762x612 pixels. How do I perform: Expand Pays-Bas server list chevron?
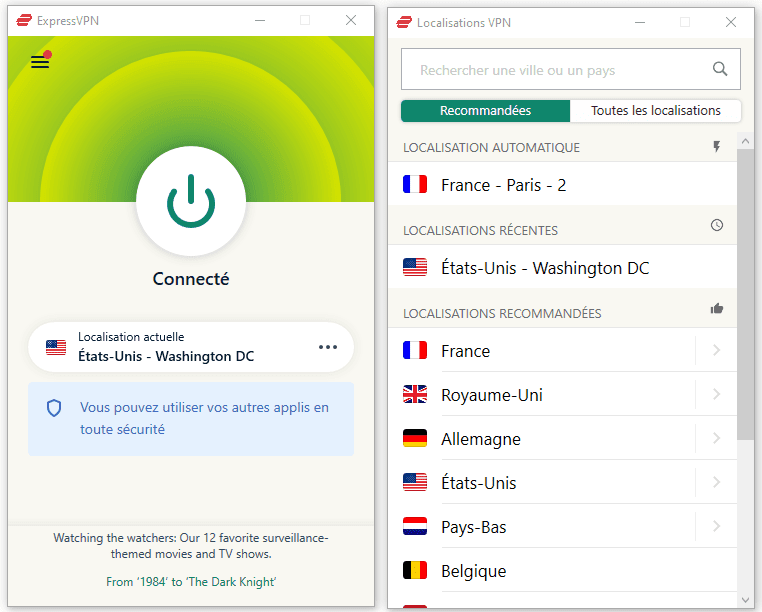716,526
